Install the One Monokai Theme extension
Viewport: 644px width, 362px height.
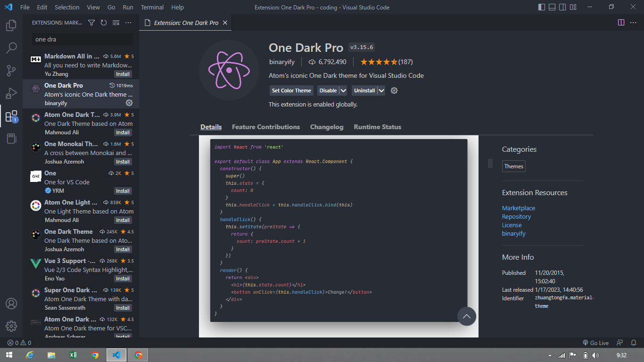tap(123, 162)
